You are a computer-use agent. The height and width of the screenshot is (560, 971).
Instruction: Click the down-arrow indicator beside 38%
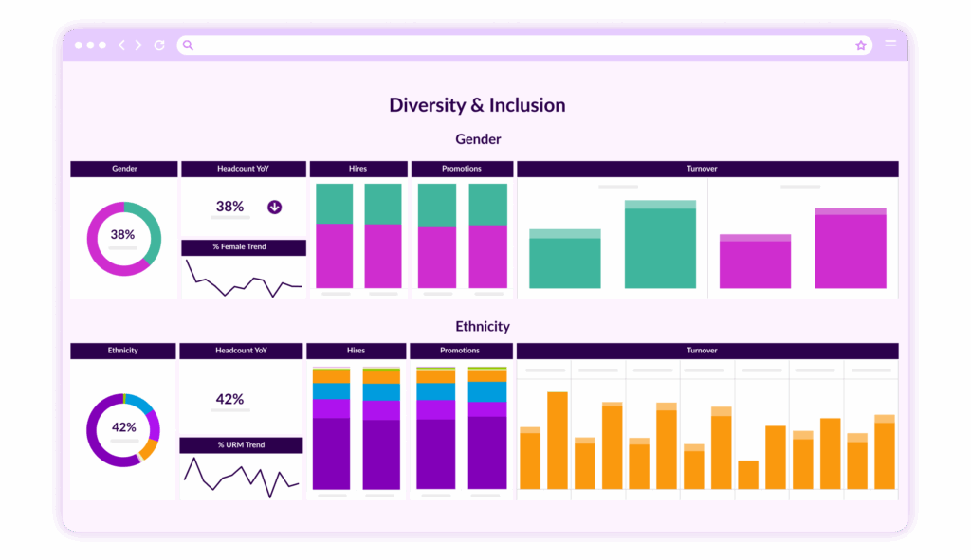coord(274,205)
